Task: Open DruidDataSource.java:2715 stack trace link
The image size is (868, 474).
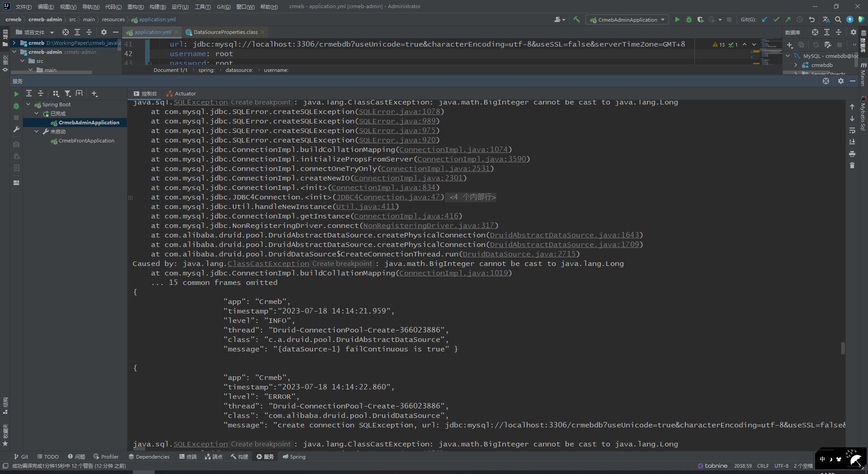Action: click(519, 254)
